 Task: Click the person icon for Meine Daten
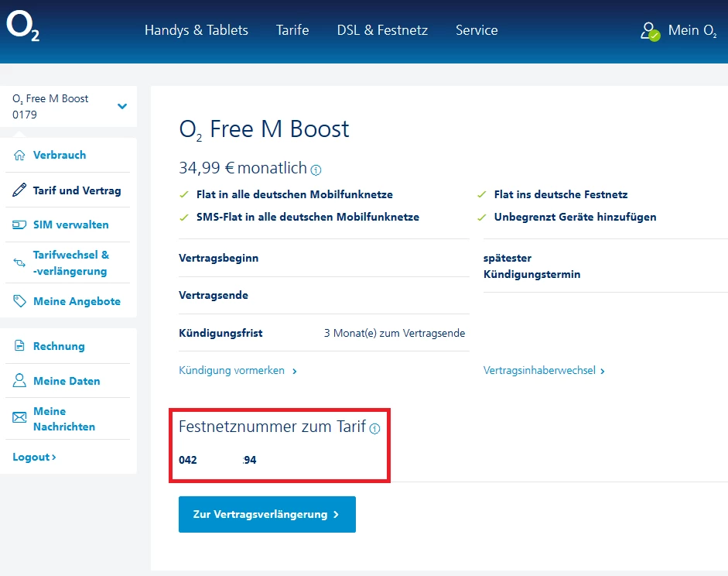(19, 380)
